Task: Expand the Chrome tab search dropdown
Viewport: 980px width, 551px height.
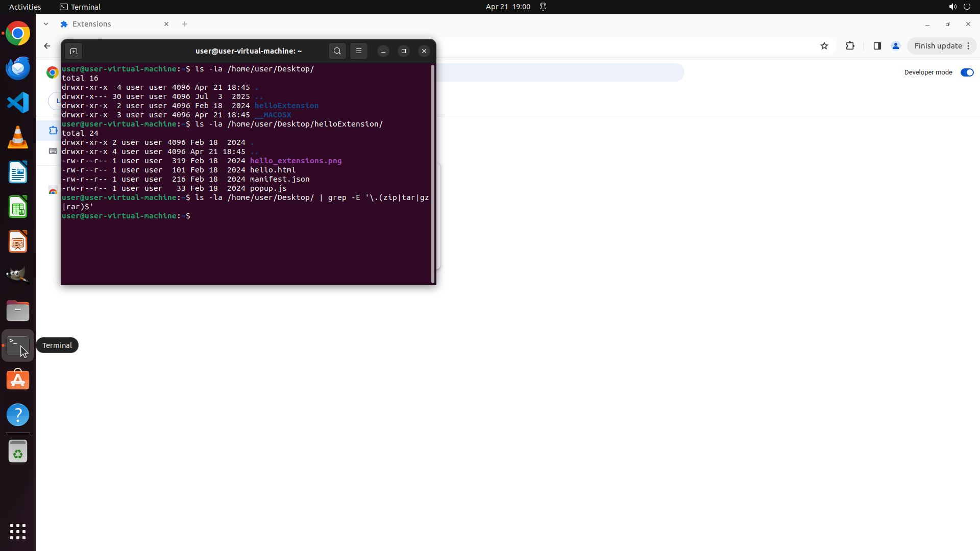Action: click(46, 24)
